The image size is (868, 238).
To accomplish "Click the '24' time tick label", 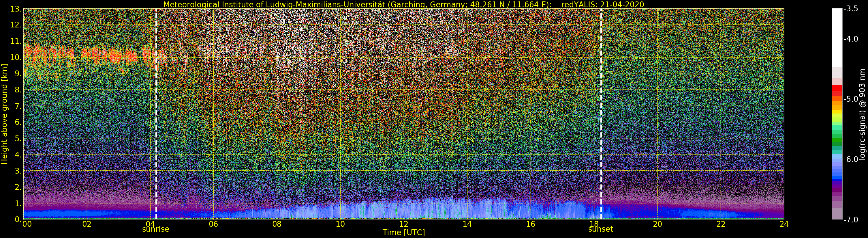I will click(x=784, y=224).
